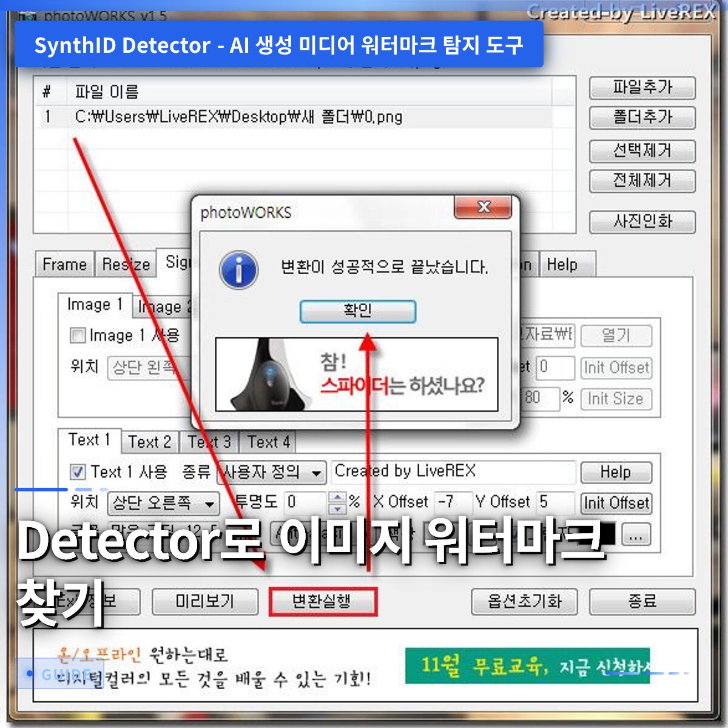728x728 pixels.
Task: Clear all files with 전체제거
Action: pos(642,181)
